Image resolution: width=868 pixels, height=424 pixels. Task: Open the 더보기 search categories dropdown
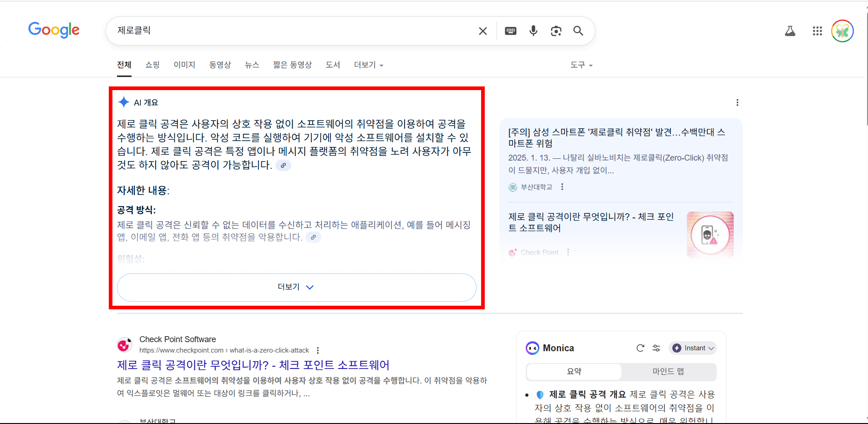[x=367, y=65]
